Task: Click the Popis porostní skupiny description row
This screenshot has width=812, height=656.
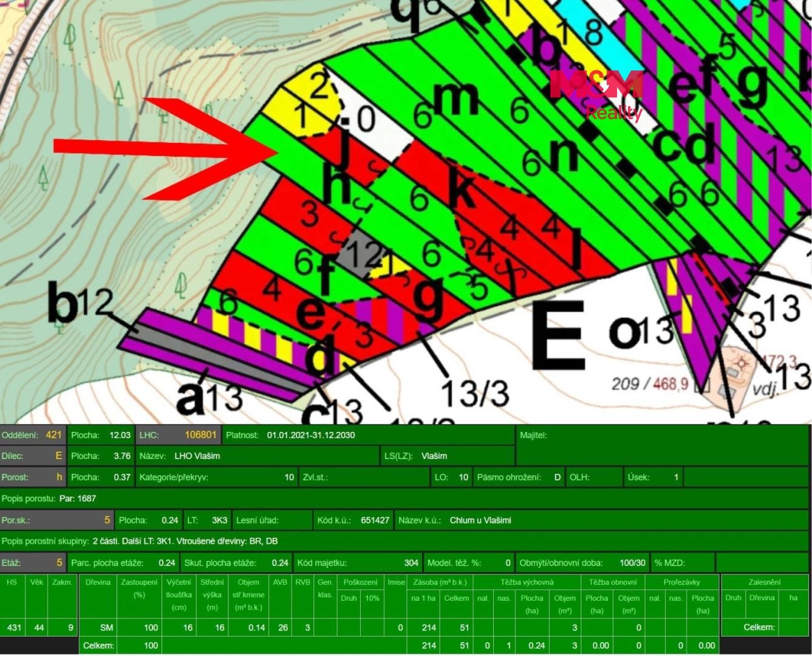Action: [404, 541]
